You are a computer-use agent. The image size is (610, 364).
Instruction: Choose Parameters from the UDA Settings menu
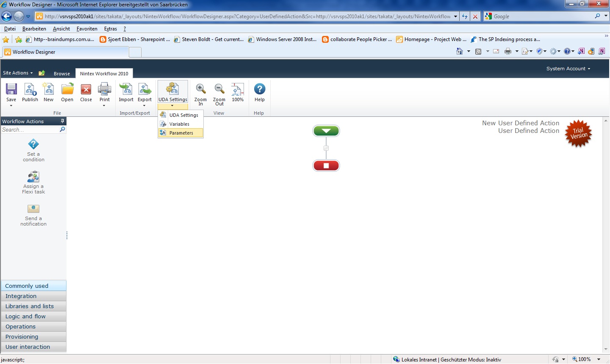tap(180, 132)
